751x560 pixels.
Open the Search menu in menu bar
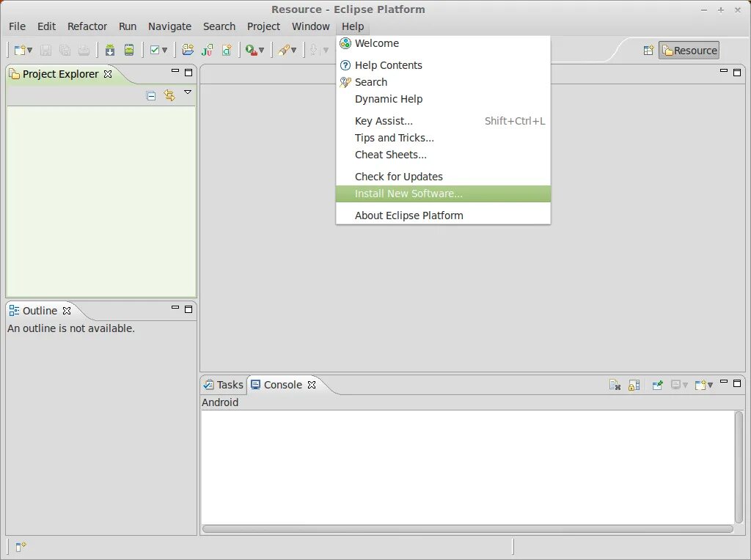point(219,26)
